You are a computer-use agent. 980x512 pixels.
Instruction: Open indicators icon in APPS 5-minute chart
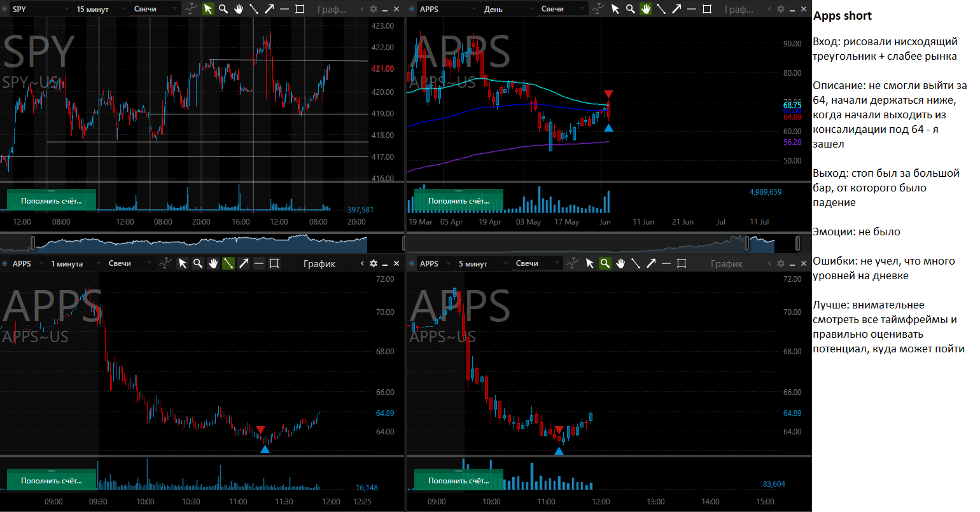click(573, 263)
